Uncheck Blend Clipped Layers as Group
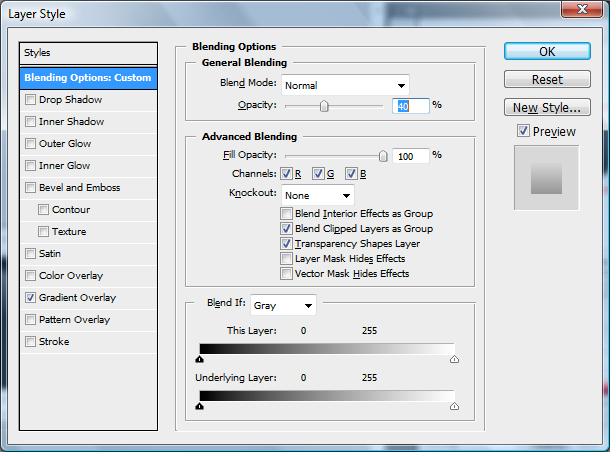This screenshot has height=456, width=616. (286, 229)
